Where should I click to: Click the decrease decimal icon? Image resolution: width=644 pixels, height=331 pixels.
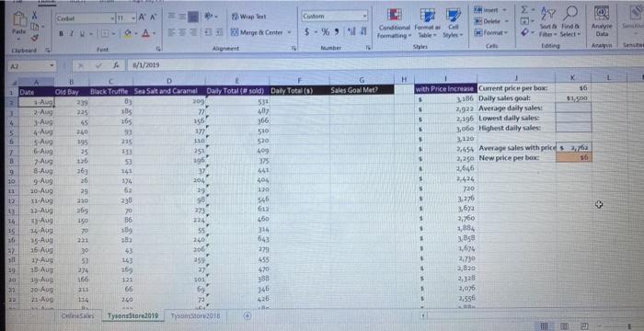pyautogui.click(x=362, y=32)
